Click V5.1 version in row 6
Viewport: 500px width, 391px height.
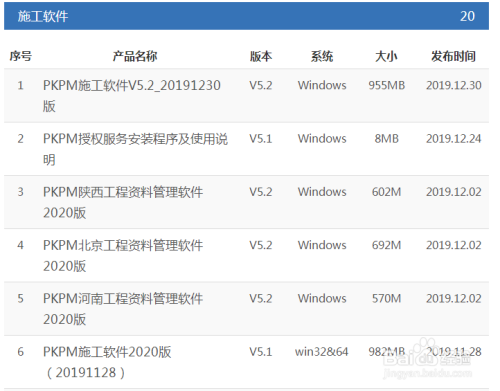tap(261, 352)
